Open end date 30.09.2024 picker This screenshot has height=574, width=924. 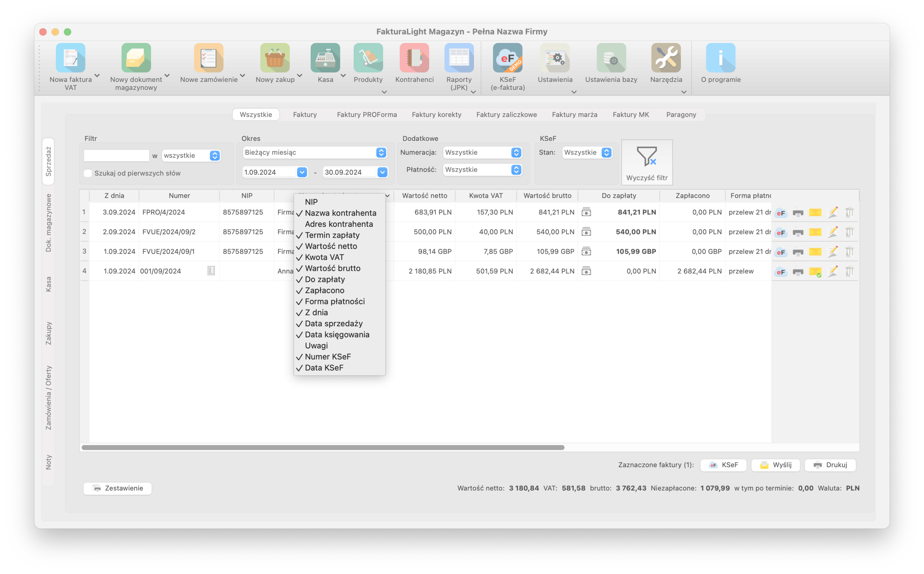coord(382,172)
